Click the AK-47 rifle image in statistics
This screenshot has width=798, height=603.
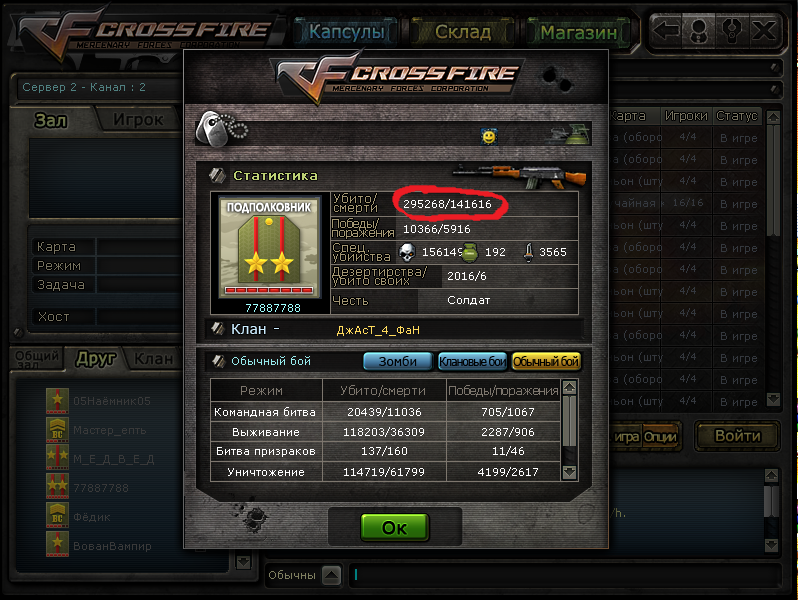pos(519,176)
